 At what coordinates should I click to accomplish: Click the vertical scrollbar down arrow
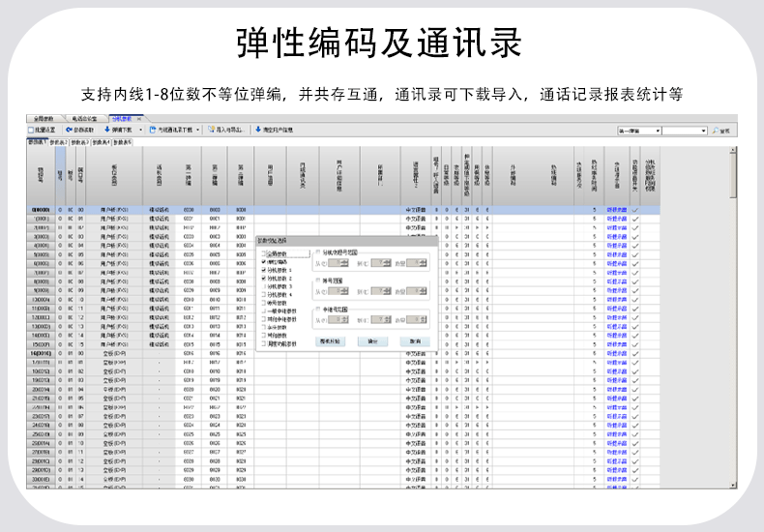pos(733,486)
